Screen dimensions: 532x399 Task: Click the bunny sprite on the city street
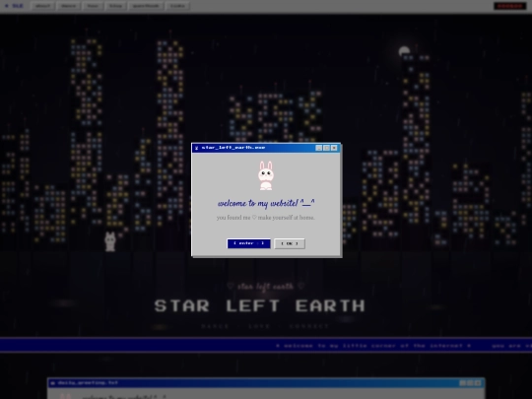110,241
